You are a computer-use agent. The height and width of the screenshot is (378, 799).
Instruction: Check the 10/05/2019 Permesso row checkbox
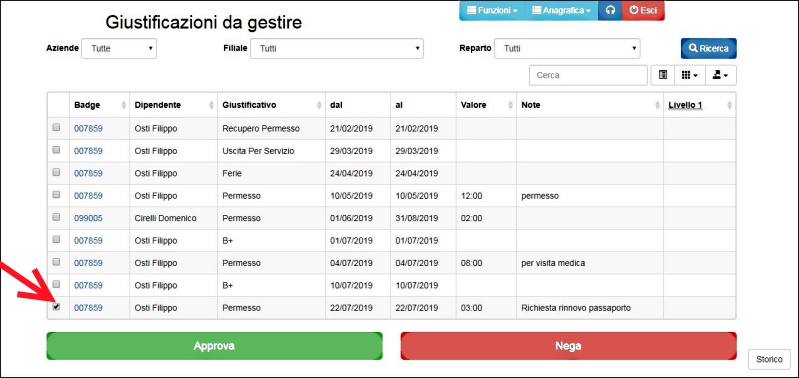click(57, 195)
